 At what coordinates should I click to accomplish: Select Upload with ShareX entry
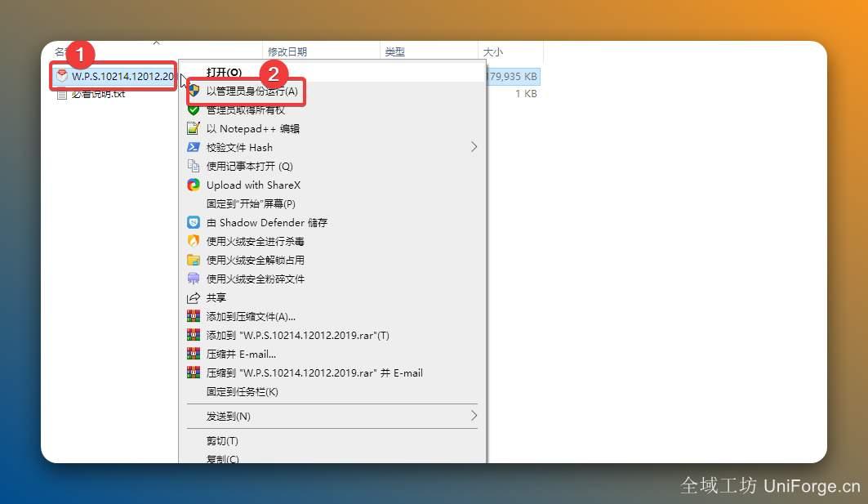(x=253, y=185)
